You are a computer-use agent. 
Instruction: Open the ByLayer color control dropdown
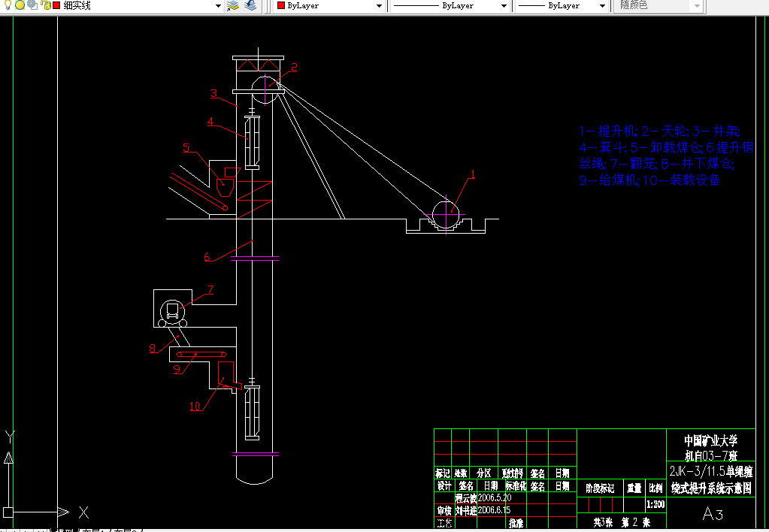pos(379,6)
